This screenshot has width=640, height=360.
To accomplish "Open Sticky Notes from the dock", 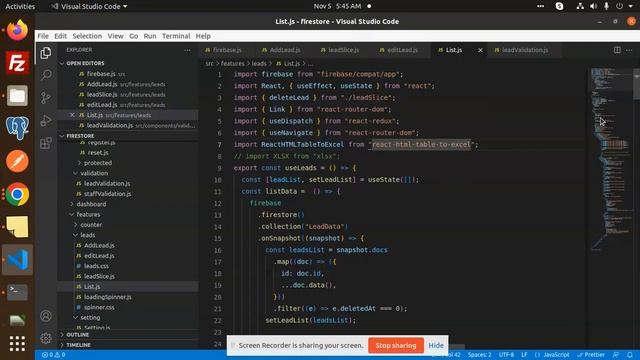I will 17,227.
